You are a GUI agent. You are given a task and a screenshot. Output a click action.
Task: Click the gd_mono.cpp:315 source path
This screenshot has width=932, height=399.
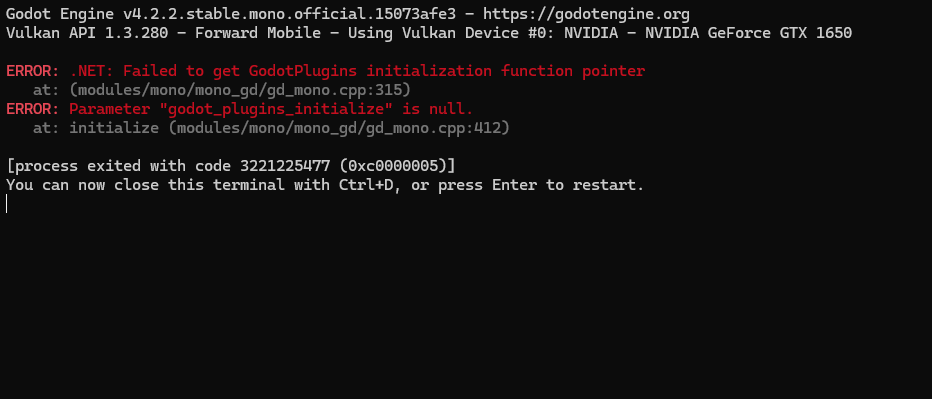click(x=240, y=90)
